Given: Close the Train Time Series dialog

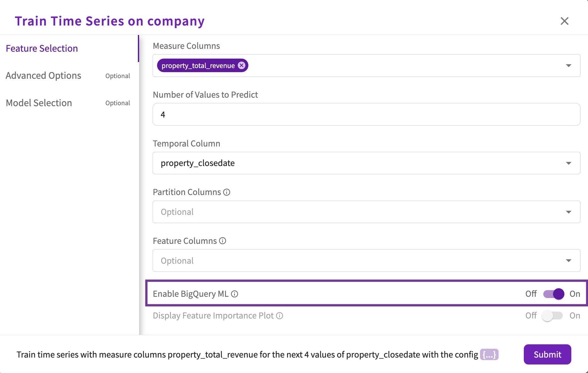Looking at the screenshot, I should point(564,21).
